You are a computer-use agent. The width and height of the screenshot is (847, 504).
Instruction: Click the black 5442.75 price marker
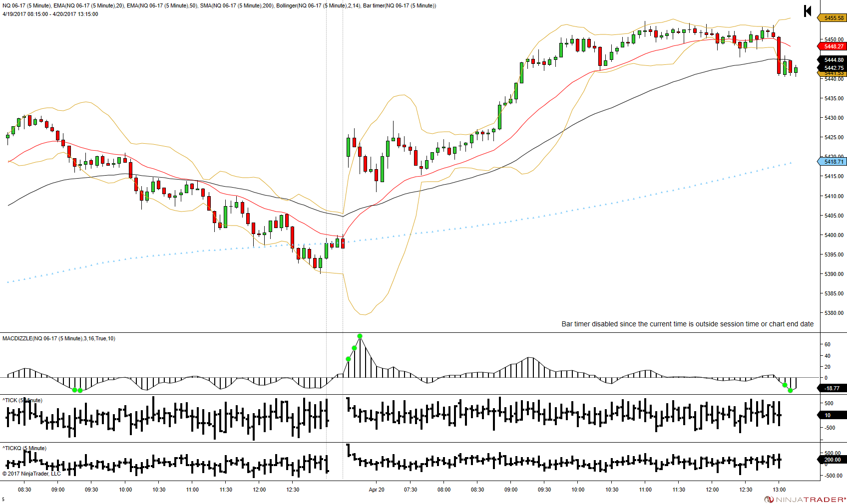833,68
